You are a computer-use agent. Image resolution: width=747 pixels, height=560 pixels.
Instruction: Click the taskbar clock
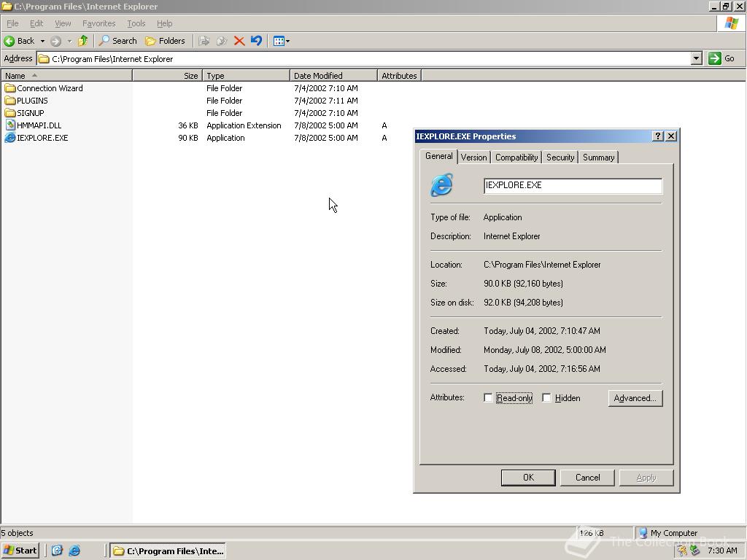coord(722,551)
